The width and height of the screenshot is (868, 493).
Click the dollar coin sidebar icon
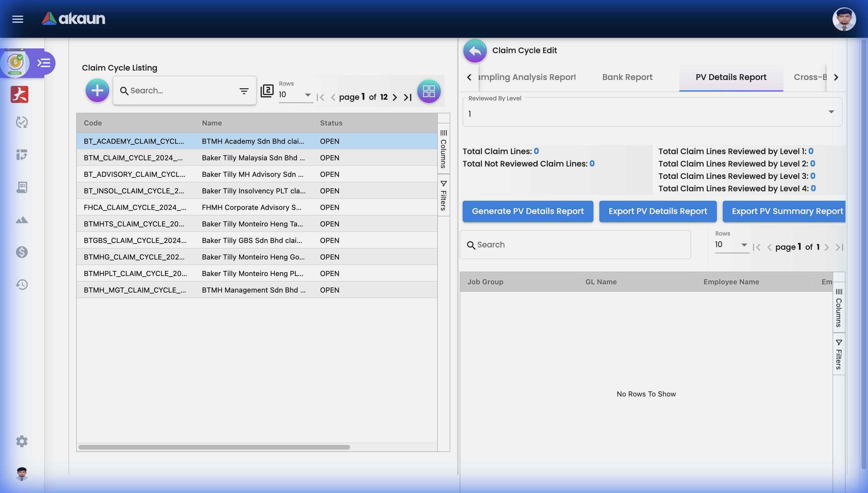coord(22,252)
